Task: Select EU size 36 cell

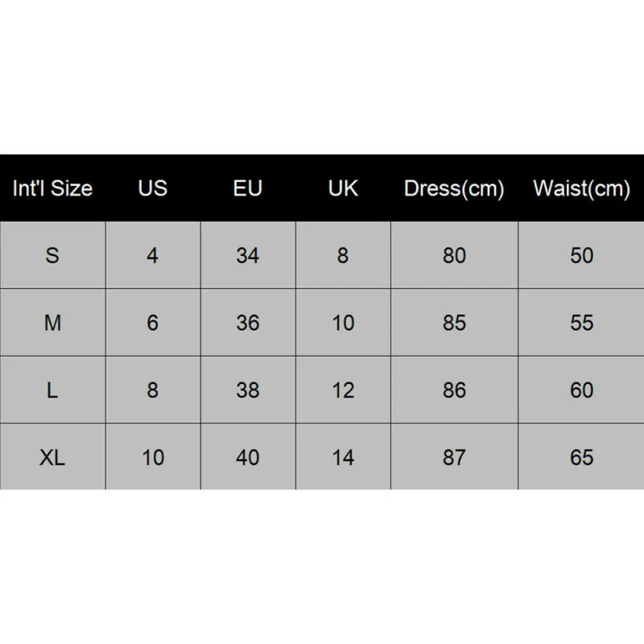Action: (x=248, y=323)
